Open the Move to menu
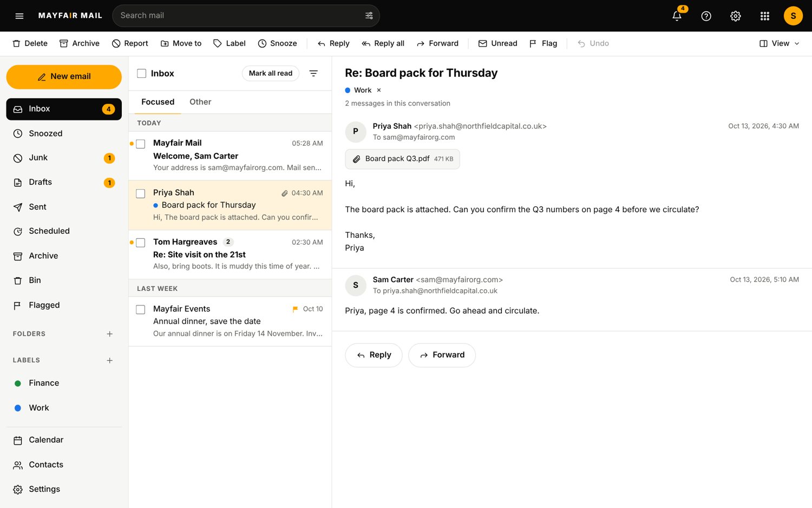This screenshot has width=812, height=508. click(181, 43)
